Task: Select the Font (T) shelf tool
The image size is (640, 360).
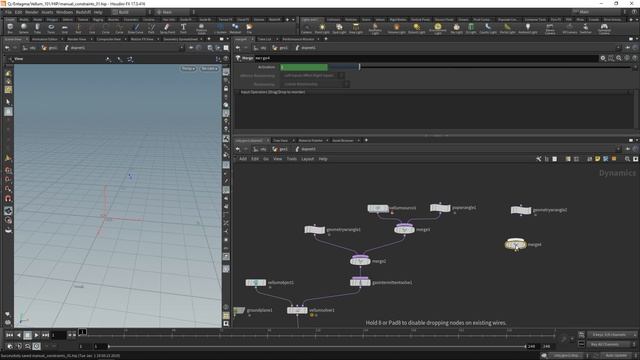Action: pos(183,28)
